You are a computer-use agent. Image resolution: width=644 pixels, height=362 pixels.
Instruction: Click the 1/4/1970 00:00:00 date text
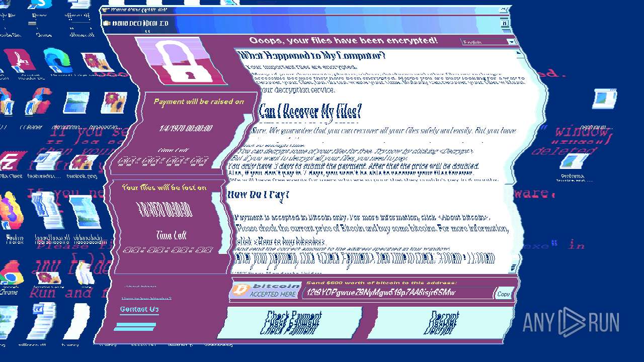pos(186,128)
